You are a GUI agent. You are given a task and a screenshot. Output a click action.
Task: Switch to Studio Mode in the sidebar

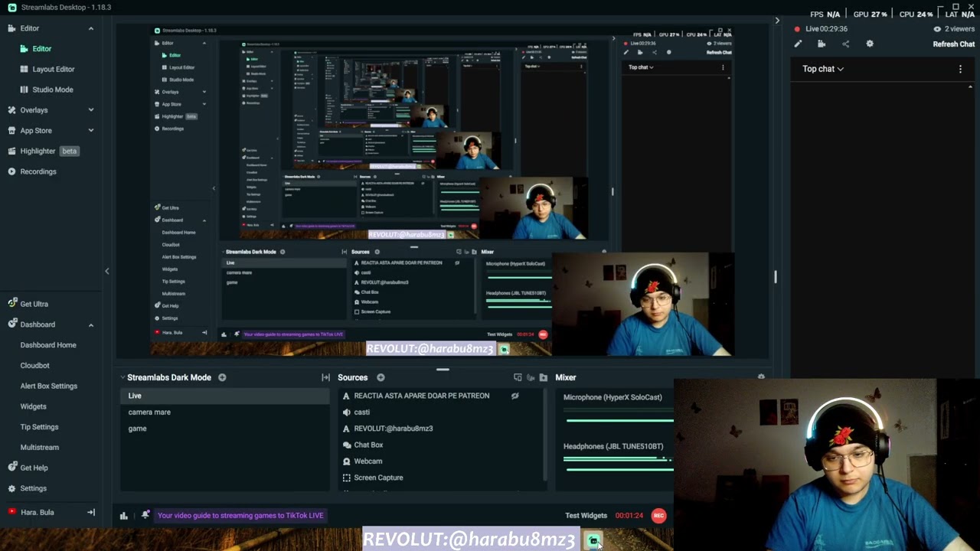[x=53, y=90]
